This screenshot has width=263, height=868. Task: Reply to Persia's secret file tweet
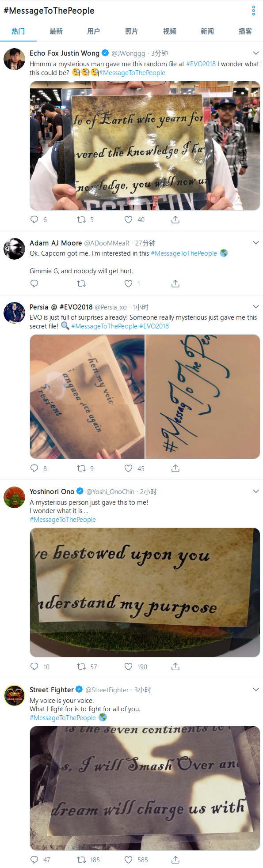click(x=34, y=468)
